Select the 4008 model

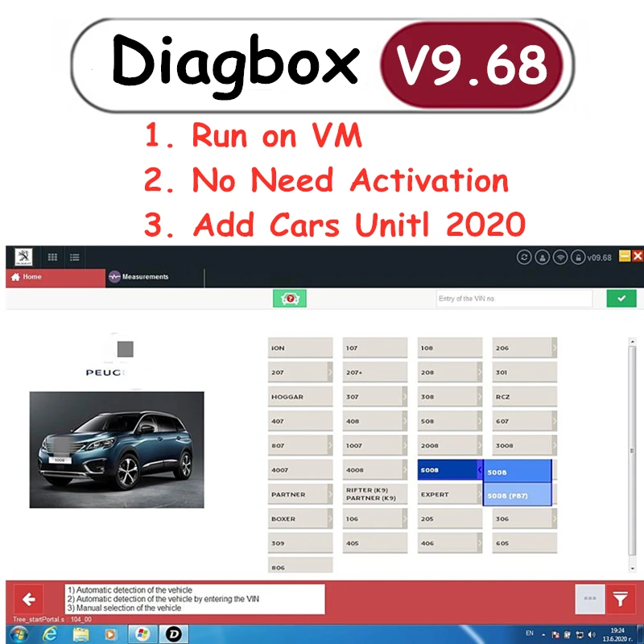[375, 470]
